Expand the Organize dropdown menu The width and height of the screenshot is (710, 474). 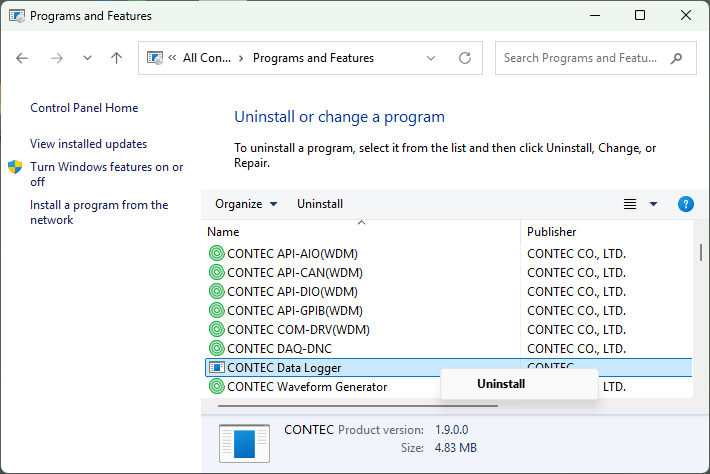(x=246, y=204)
